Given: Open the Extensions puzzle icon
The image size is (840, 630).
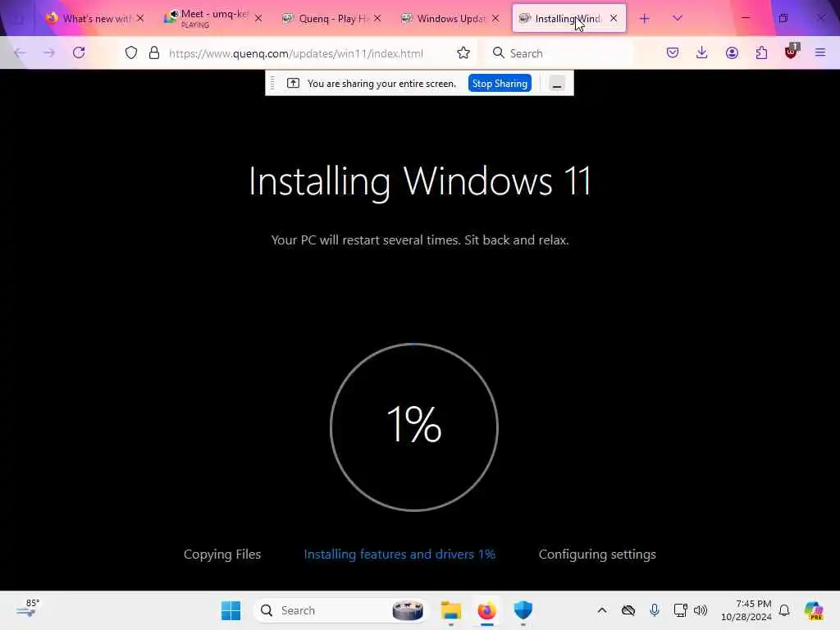Looking at the screenshot, I should coord(761,52).
